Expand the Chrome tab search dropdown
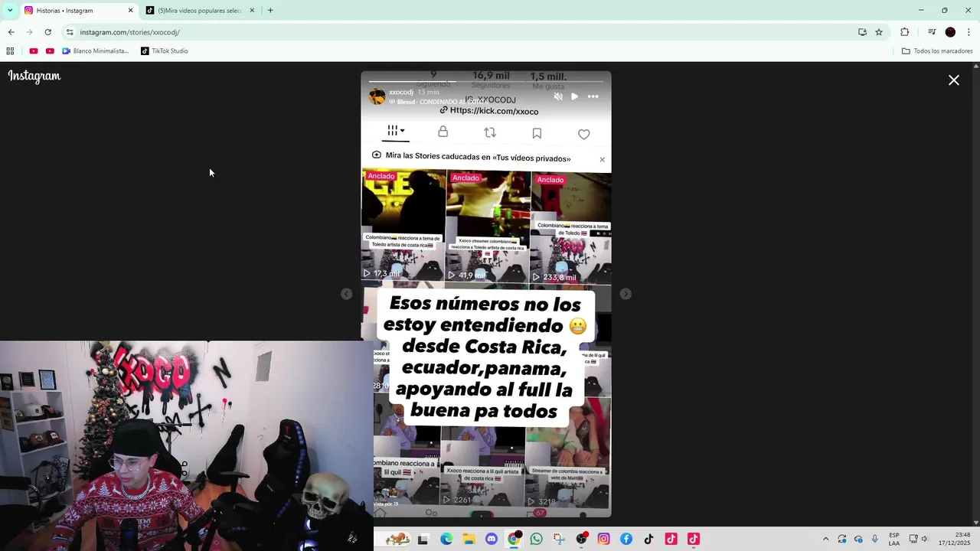Image resolution: width=980 pixels, height=551 pixels. click(x=9, y=11)
